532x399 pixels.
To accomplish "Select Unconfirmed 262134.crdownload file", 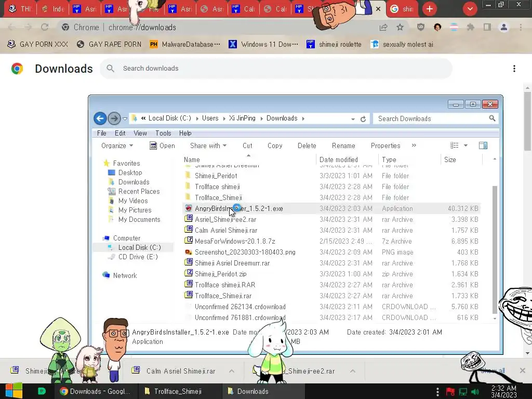I will [x=240, y=307].
